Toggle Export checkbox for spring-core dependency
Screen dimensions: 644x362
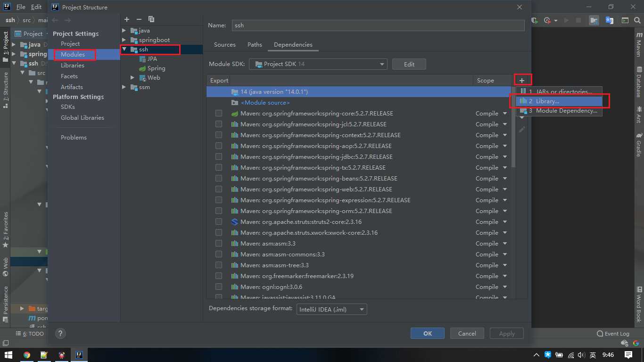tap(219, 113)
